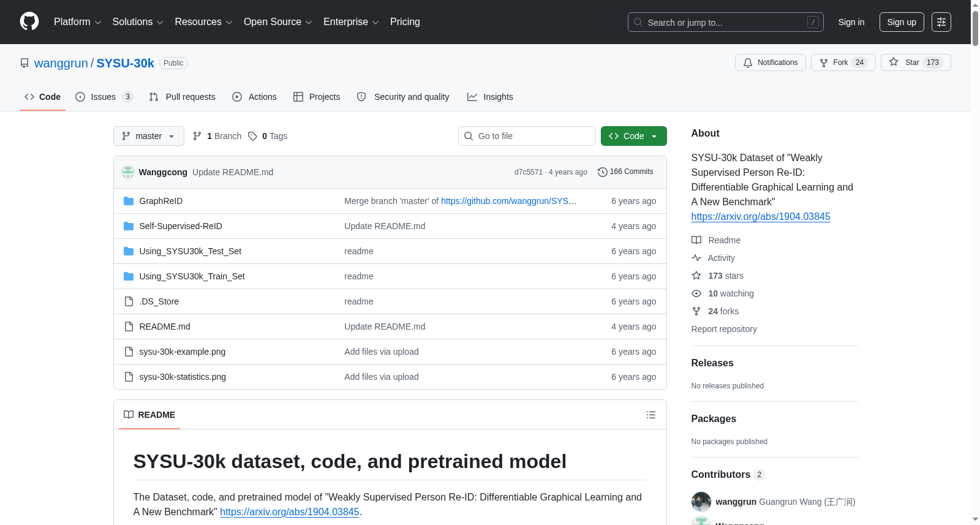Open the master branch selector
Screen dimensions: 980x525
149,136
